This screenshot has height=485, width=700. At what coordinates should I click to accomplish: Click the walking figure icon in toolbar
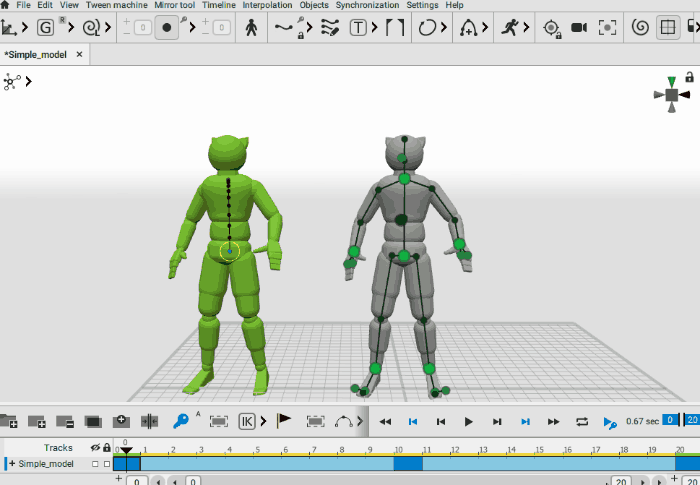click(x=252, y=28)
